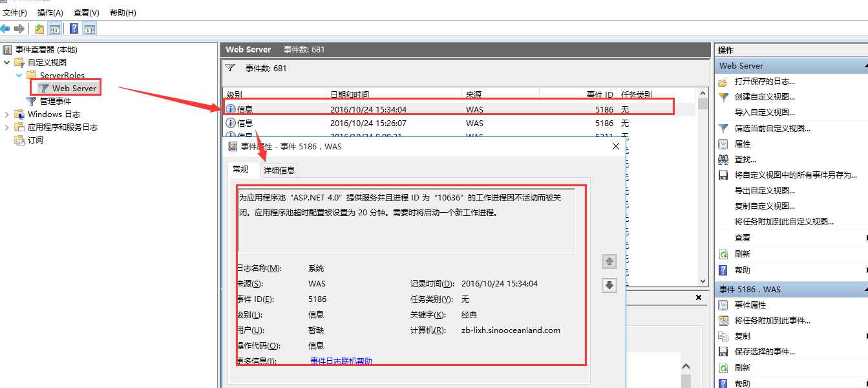Close the preview pane with x button
868x388 pixels.
(x=699, y=298)
